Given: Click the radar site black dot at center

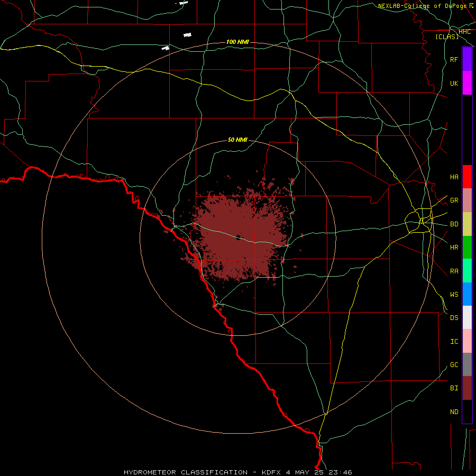Looking at the screenshot, I should coord(239,237).
